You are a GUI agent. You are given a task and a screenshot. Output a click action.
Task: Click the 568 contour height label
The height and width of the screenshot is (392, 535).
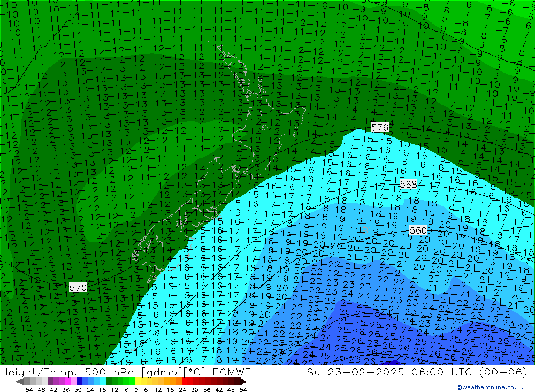click(408, 185)
